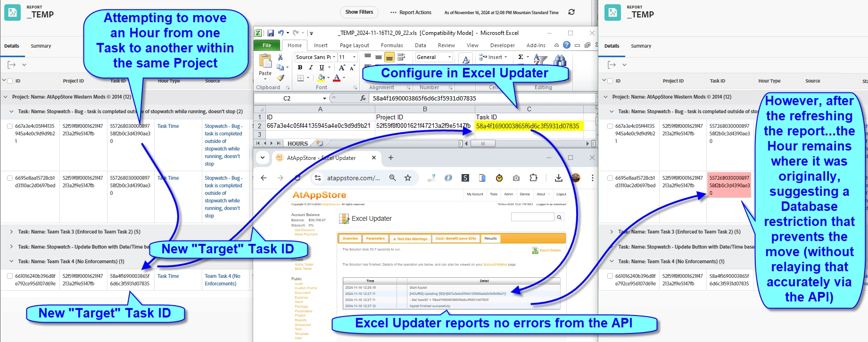Increase font size with Grow Font icon
The width and height of the screenshot is (868, 342).
pyautogui.click(x=342, y=67)
